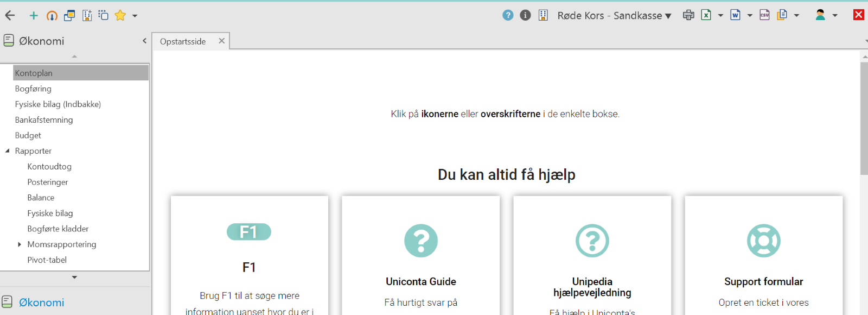Click the up arrow above the menu tree
This screenshot has height=315, width=868.
coord(74,56)
